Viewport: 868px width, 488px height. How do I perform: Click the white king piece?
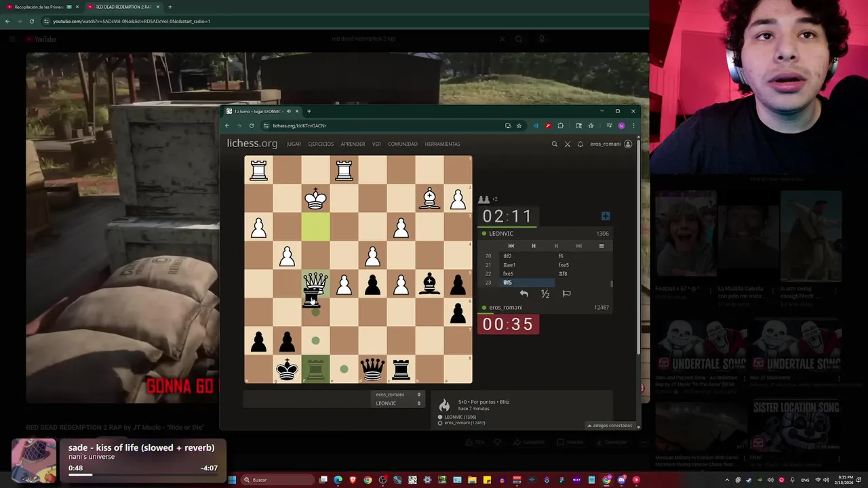coord(315,199)
